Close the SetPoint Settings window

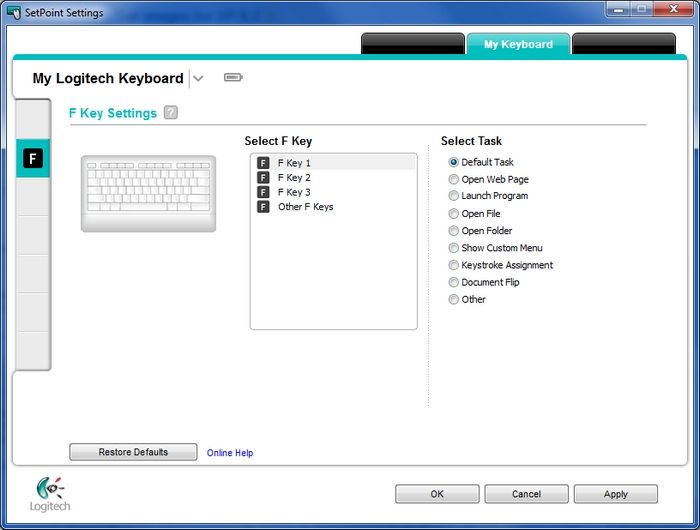coord(673,9)
